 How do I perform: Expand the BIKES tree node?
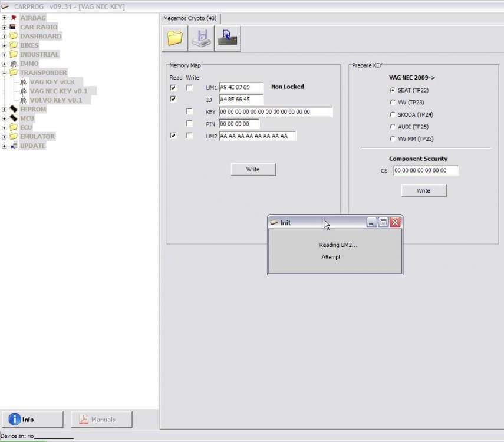point(4,45)
